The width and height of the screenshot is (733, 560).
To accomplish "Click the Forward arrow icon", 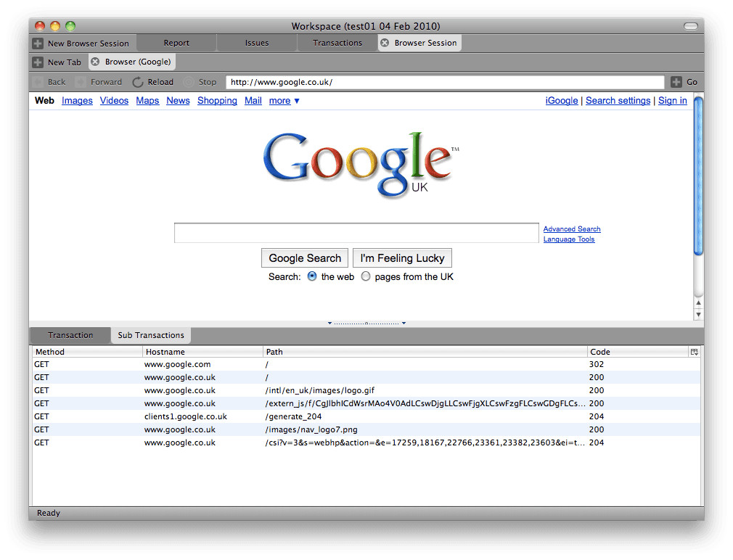I will (81, 82).
